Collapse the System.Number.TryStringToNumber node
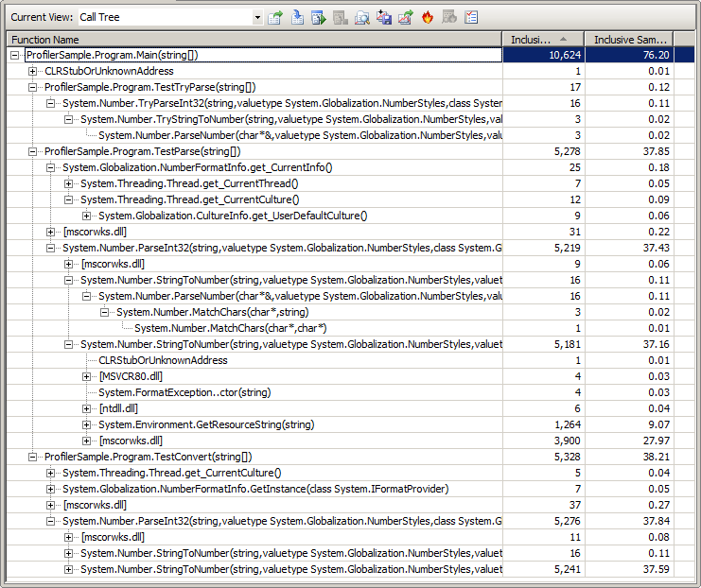This screenshot has height=588, width=701. (x=68, y=120)
